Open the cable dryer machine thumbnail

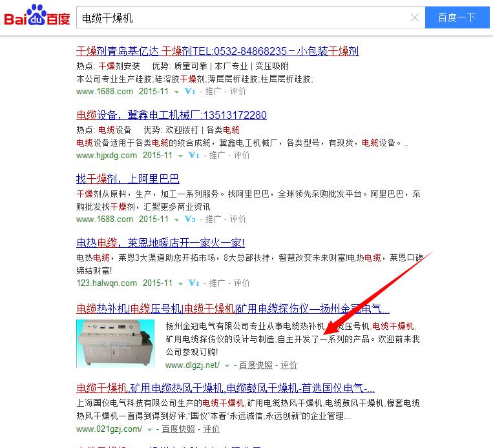tap(116, 343)
